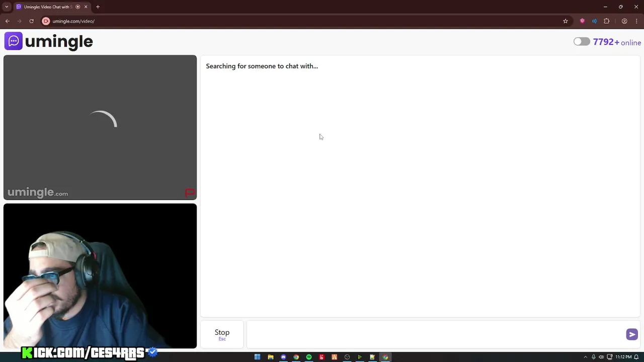The image size is (644, 362).
Task: Click the active Chrome taskbar window icon
Action: coord(385,357)
